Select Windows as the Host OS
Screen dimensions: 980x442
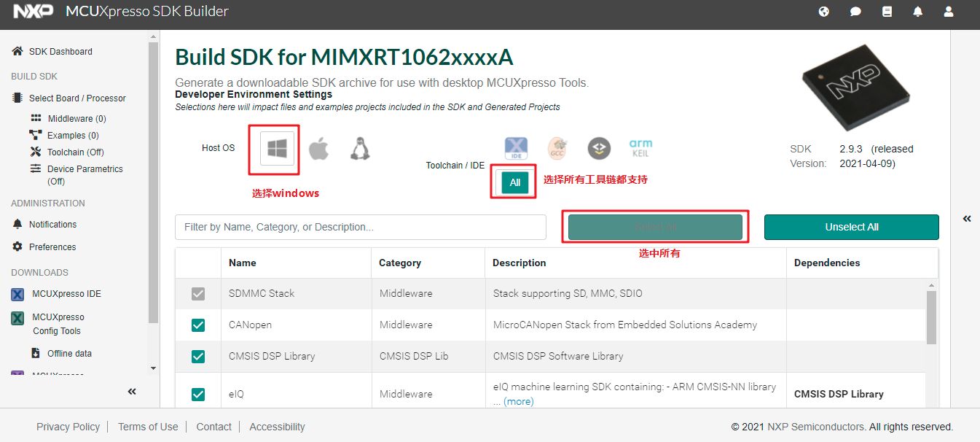(278, 148)
